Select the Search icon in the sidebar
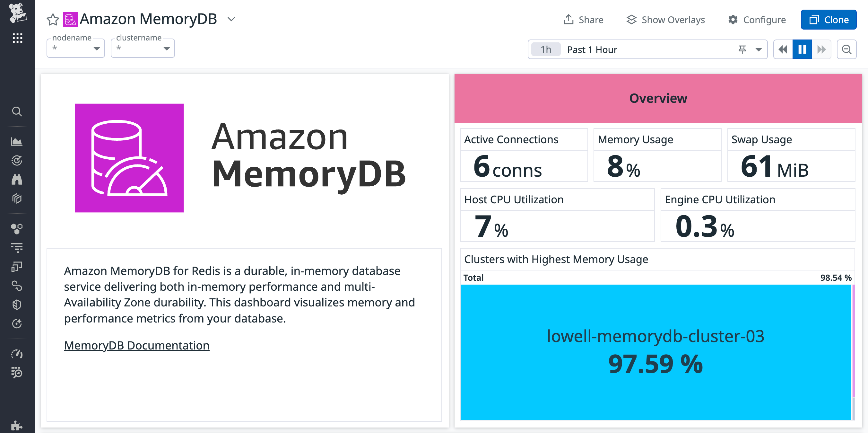 (x=17, y=111)
